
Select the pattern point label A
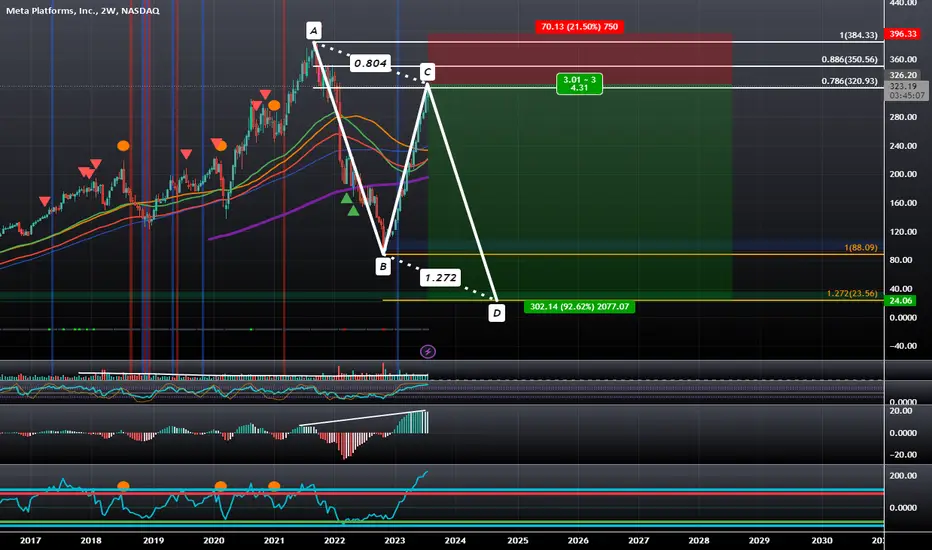coord(313,30)
